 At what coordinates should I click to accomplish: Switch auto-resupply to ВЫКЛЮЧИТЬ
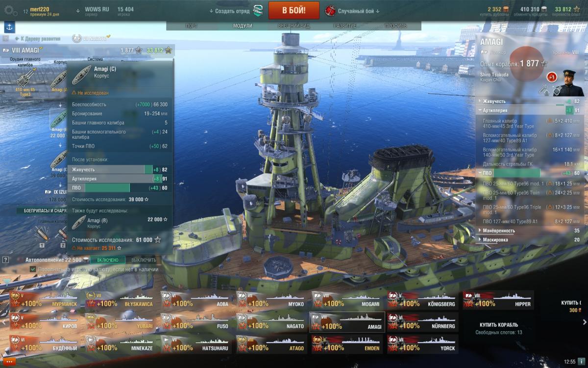tap(144, 260)
